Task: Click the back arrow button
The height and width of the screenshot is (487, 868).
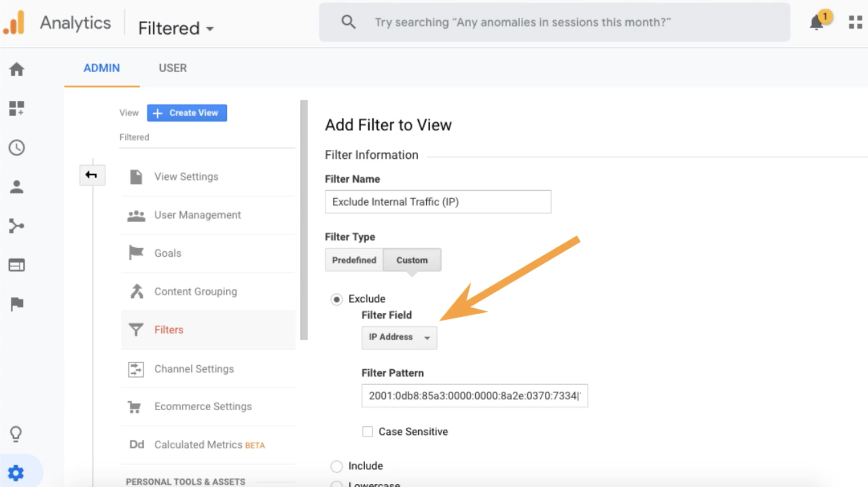Action: point(92,175)
